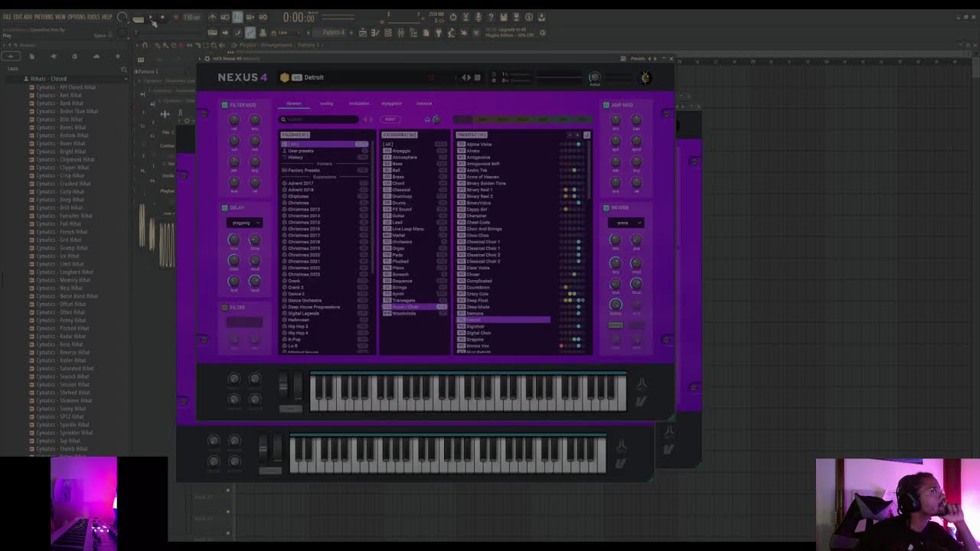The height and width of the screenshot is (551, 980).
Task: Click the Reset button beside search
Action: pos(390,119)
